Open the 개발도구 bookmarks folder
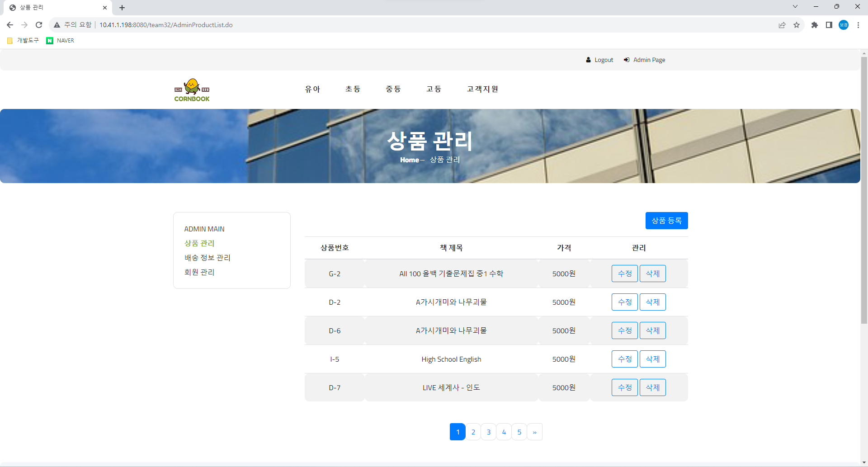Image resolution: width=868 pixels, height=467 pixels. click(x=23, y=40)
